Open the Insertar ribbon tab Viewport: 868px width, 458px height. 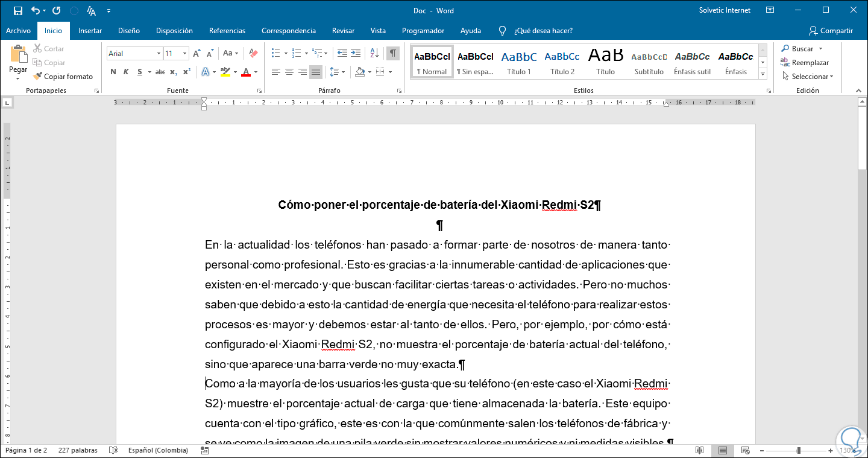[90, 31]
